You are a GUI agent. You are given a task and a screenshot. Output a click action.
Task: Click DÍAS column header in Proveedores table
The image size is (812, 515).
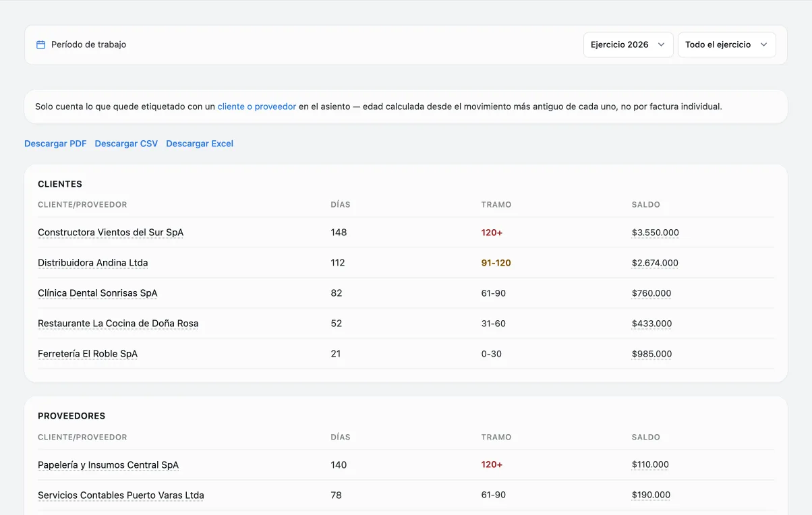[x=341, y=437]
